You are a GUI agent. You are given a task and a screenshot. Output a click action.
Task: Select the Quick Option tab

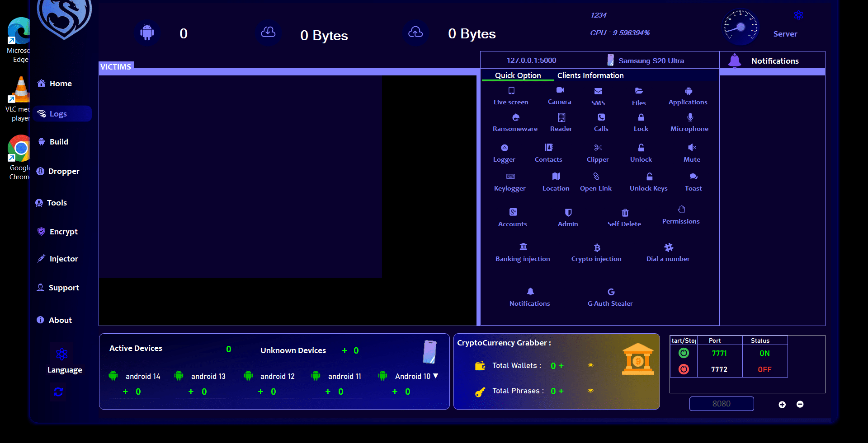[517, 75]
